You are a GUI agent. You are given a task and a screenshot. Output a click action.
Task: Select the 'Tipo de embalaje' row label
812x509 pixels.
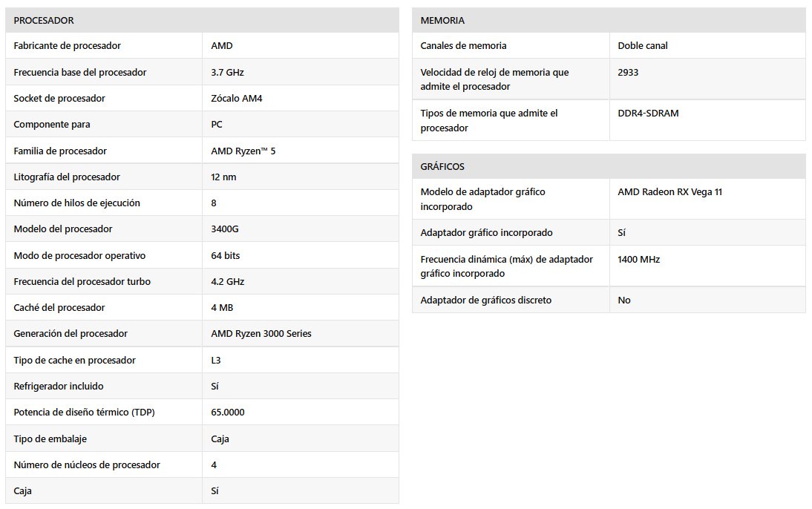[50, 439]
